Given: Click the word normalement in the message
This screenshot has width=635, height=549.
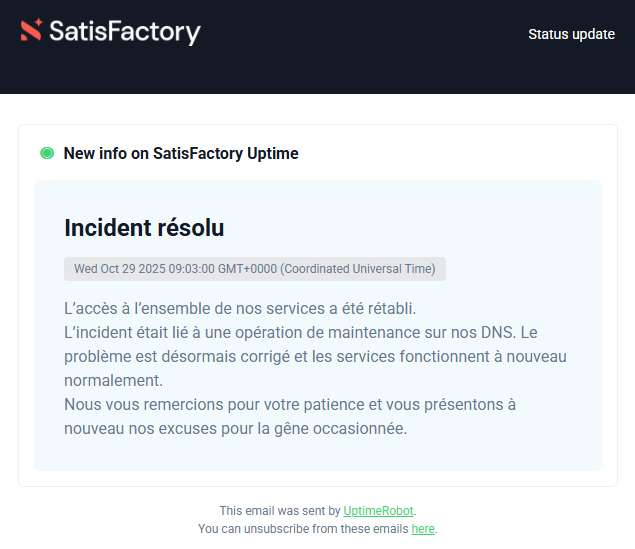Looking at the screenshot, I should click(x=113, y=381).
